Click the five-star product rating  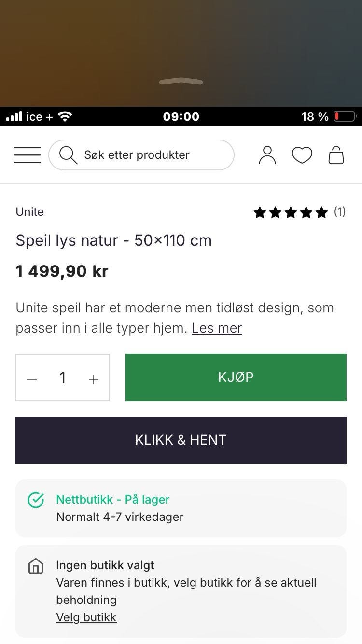coord(291,212)
